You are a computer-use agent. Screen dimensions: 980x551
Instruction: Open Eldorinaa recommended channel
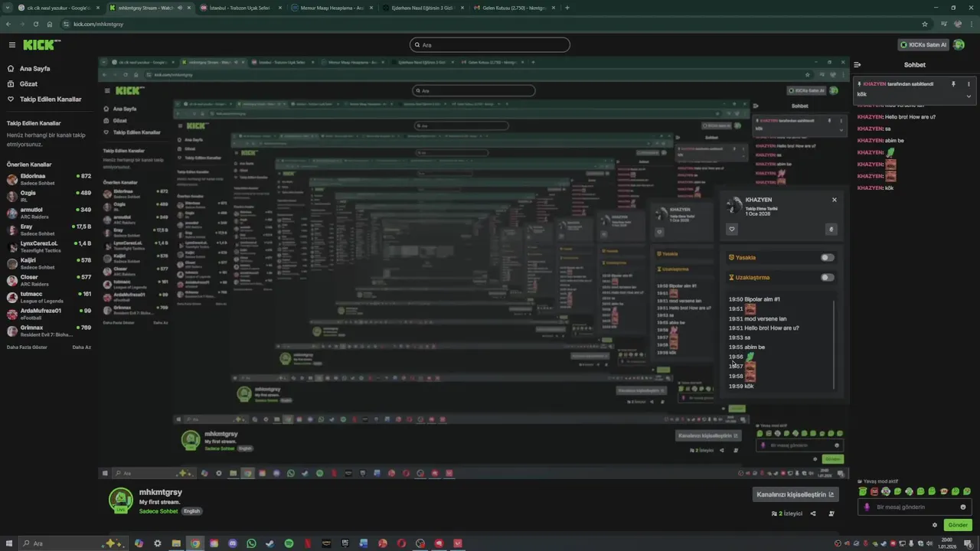click(x=49, y=179)
